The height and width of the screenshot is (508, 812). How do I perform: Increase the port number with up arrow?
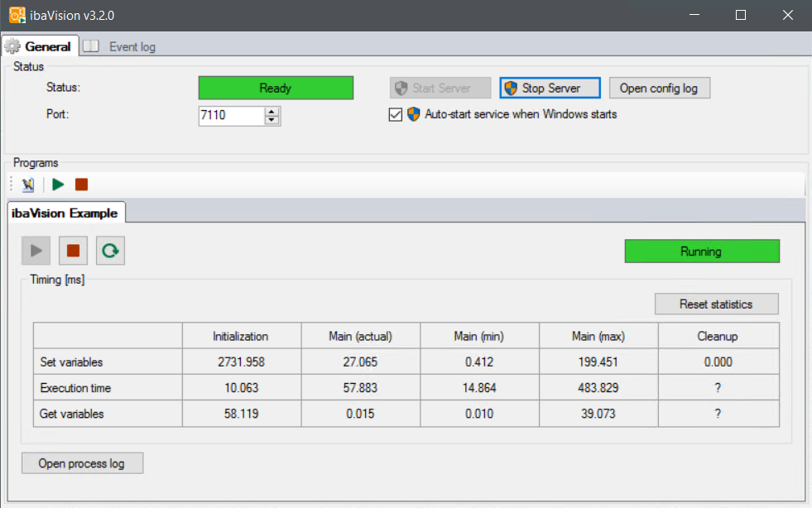coord(271,112)
